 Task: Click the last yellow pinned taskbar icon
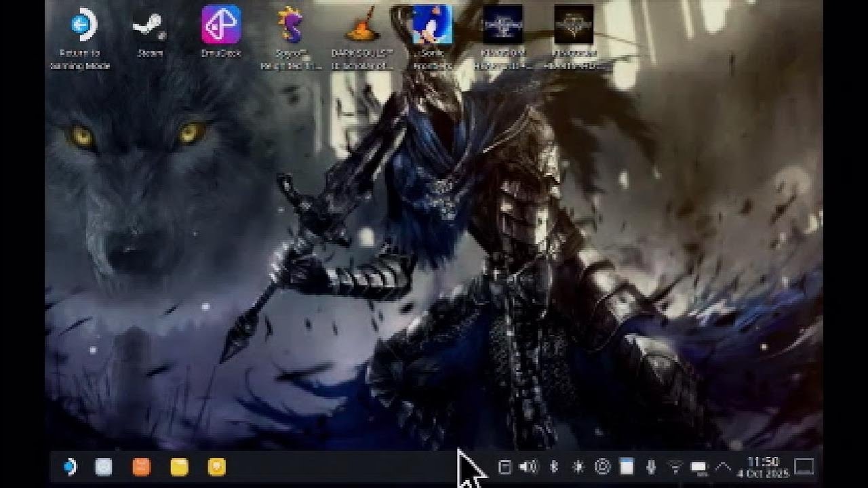coord(216,466)
